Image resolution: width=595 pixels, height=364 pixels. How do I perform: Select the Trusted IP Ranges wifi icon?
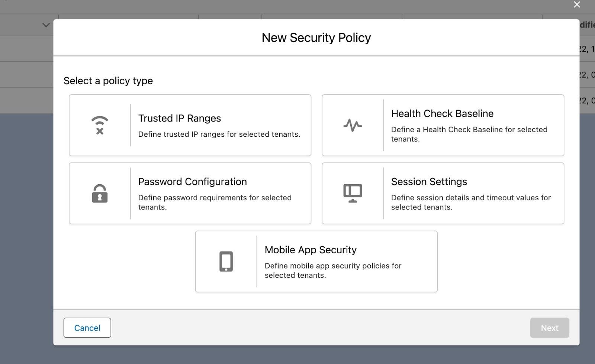[99, 125]
